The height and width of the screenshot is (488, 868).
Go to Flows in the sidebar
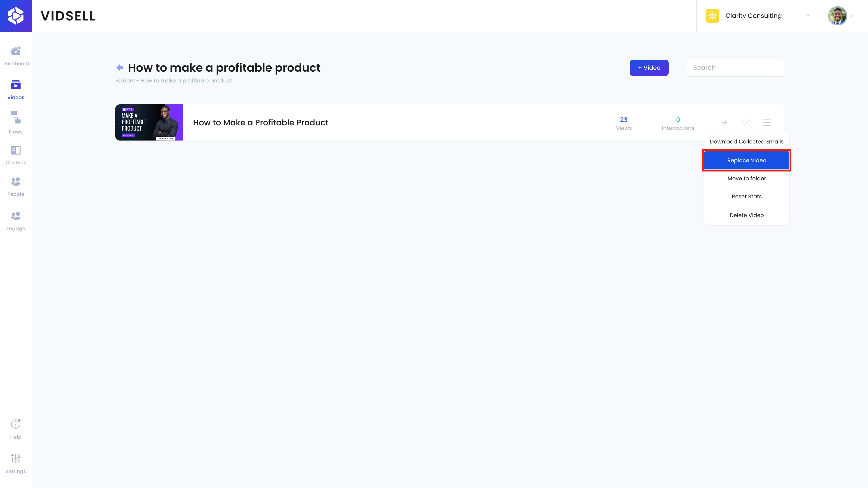click(x=16, y=118)
